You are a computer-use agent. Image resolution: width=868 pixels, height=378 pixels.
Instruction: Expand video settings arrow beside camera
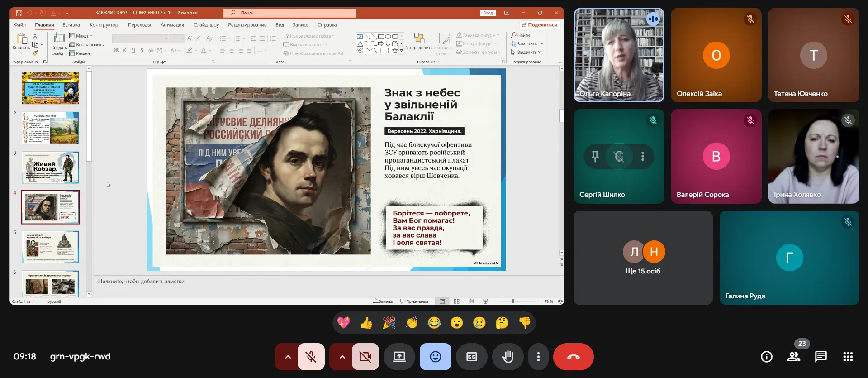click(x=342, y=357)
